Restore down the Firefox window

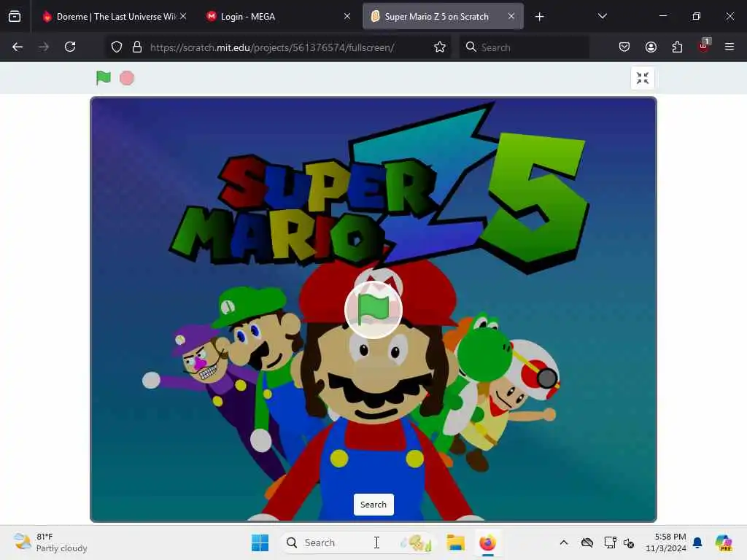coord(697,16)
